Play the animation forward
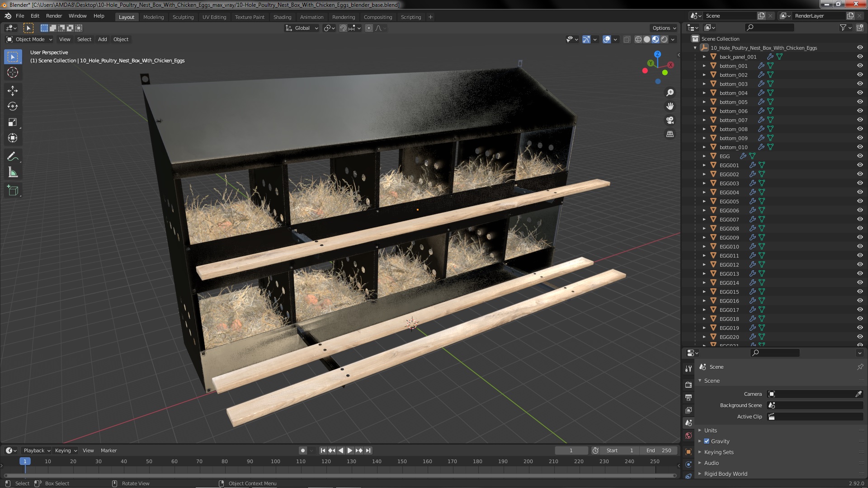Viewport: 868px width, 488px height. (350, 450)
